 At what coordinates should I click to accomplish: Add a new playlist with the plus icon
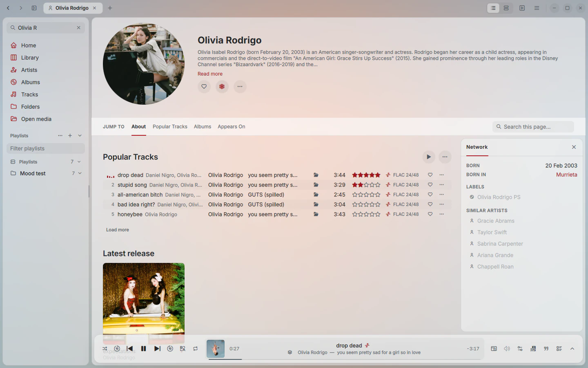pyautogui.click(x=70, y=136)
